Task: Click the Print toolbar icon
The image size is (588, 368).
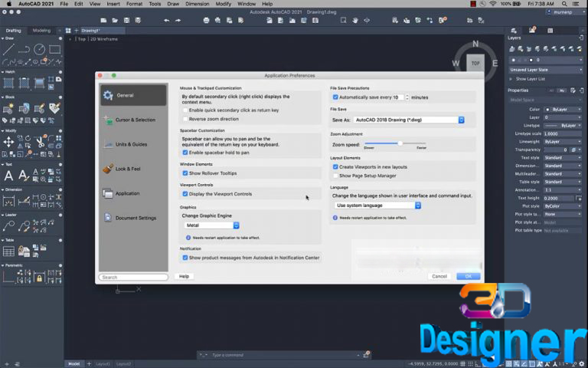Action: pos(206,20)
